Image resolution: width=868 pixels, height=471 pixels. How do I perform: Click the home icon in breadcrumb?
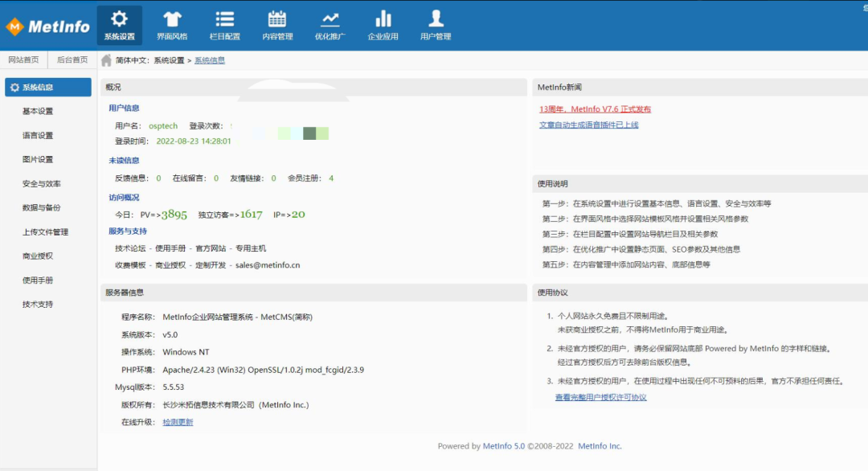(106, 60)
